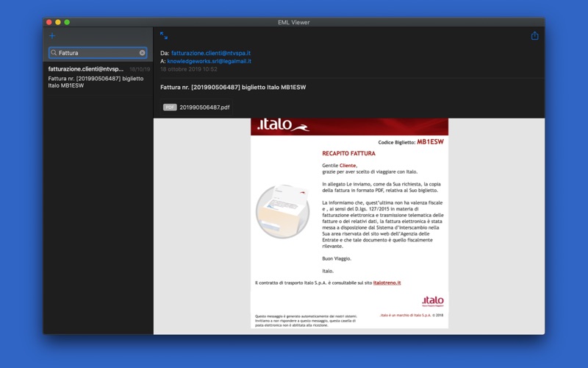Click the date text 18 ottobre 2019 10:52
Viewport: 588px width, 368px height.
[189, 69]
